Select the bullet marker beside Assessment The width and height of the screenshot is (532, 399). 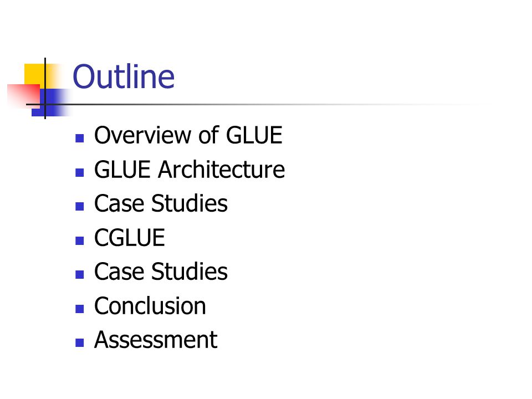tap(79, 342)
